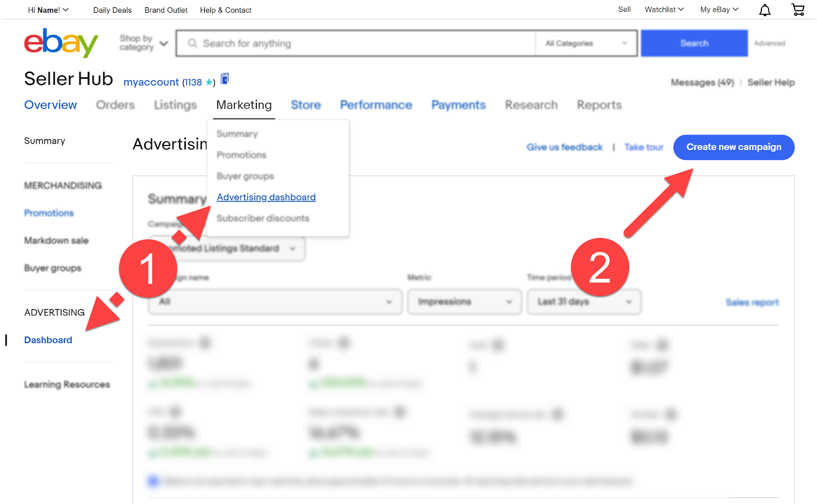Expand the Hi Name account dropdown
This screenshot has height=504, width=817.
tap(48, 10)
